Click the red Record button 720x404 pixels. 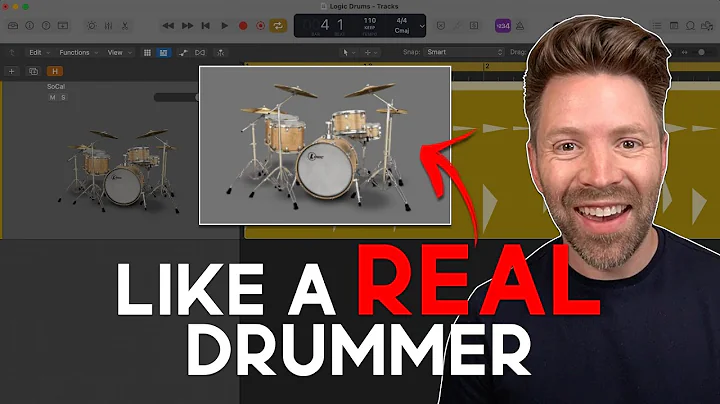pos(243,26)
